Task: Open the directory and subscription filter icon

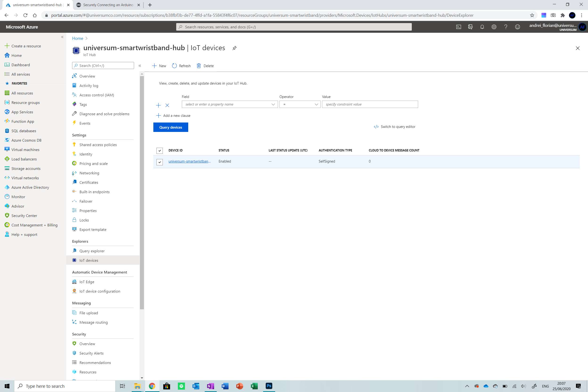Action: click(x=470, y=27)
